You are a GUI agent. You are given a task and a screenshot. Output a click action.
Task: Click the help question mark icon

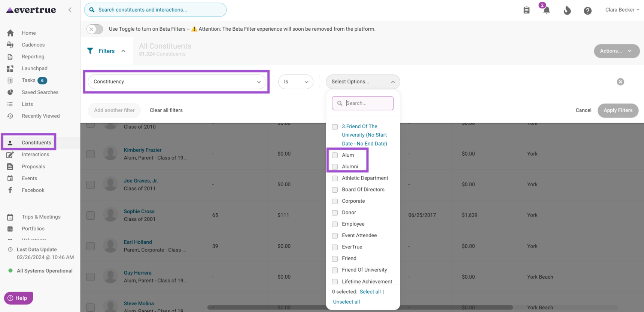pos(587,11)
